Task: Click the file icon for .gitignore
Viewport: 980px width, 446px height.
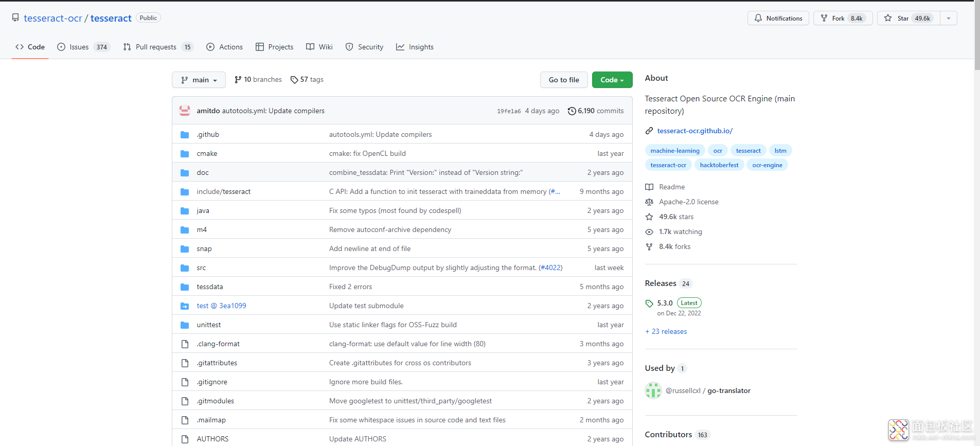Action: coord(185,382)
